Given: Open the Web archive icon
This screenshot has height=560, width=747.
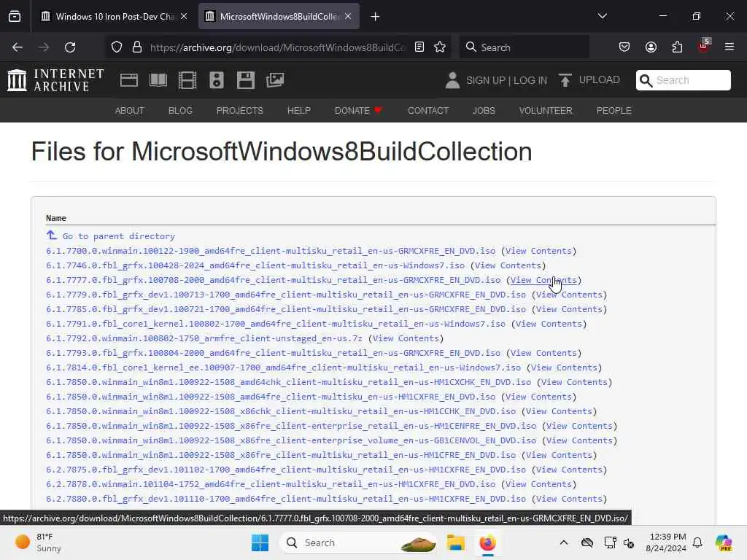Looking at the screenshot, I should click(x=129, y=80).
